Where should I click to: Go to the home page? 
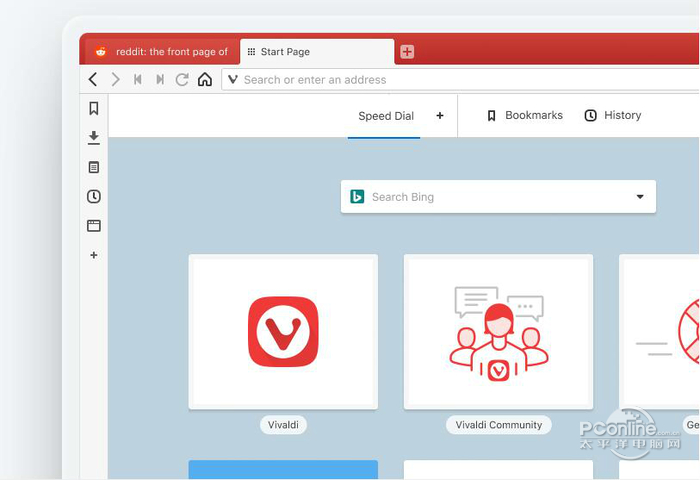coord(205,79)
